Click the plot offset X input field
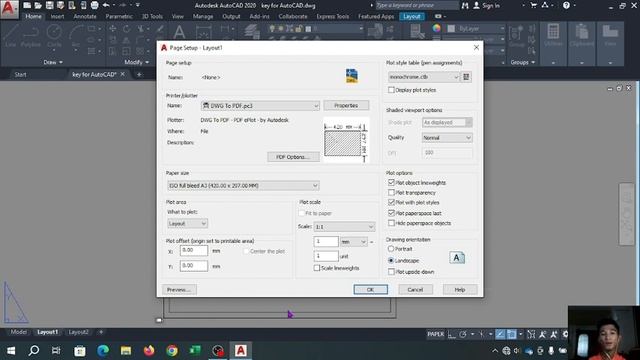640x360 pixels. pos(193,250)
